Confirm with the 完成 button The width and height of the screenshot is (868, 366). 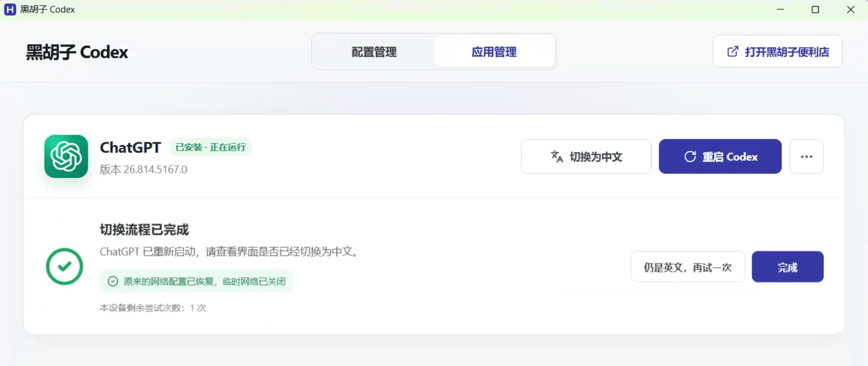point(788,267)
